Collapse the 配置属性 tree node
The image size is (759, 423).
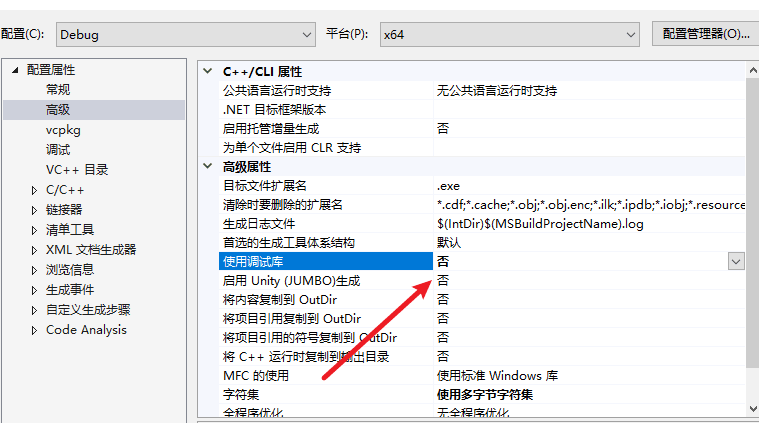click(14, 70)
